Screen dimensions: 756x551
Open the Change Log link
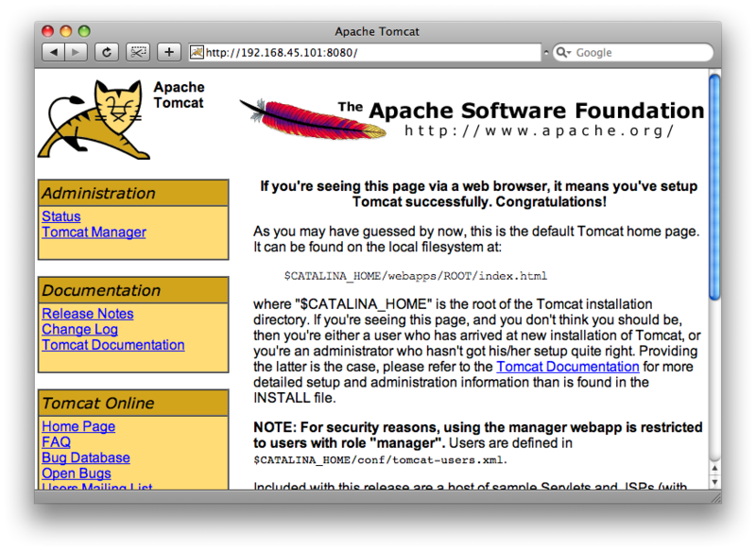click(80, 329)
